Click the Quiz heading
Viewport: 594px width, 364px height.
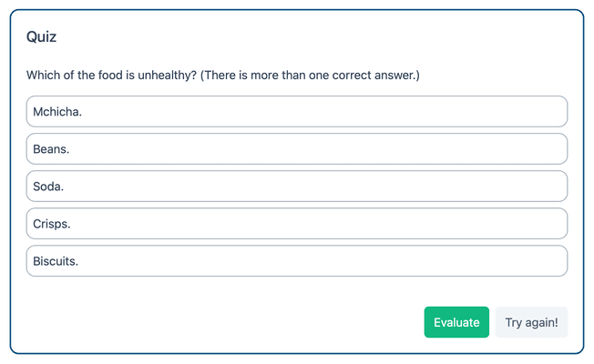click(42, 37)
